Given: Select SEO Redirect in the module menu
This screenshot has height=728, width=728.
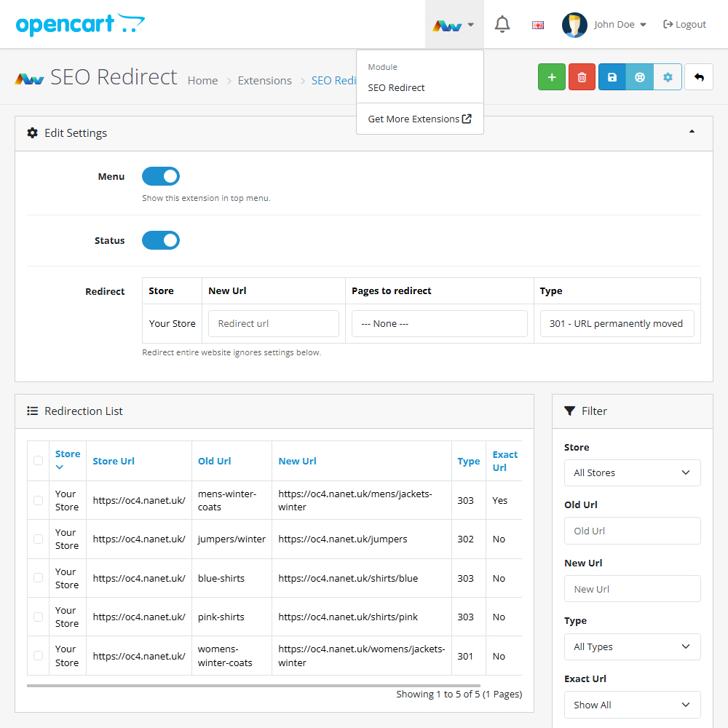Looking at the screenshot, I should click(397, 87).
